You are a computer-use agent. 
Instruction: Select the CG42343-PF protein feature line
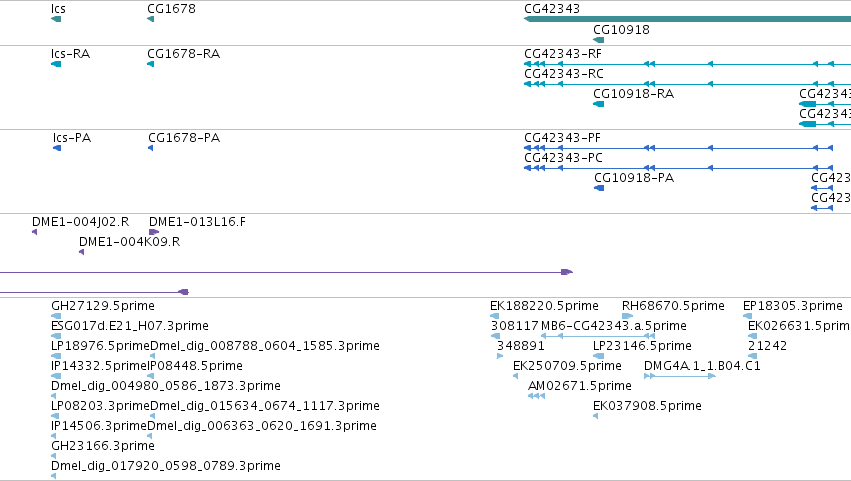pos(678,148)
